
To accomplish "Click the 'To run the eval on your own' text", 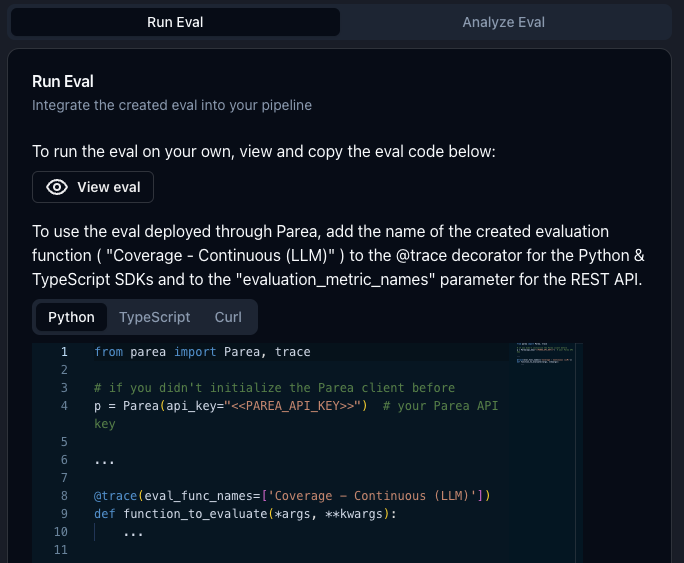I will point(264,151).
